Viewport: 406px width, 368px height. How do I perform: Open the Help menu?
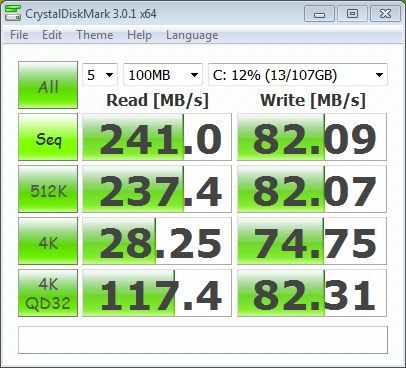[139, 35]
